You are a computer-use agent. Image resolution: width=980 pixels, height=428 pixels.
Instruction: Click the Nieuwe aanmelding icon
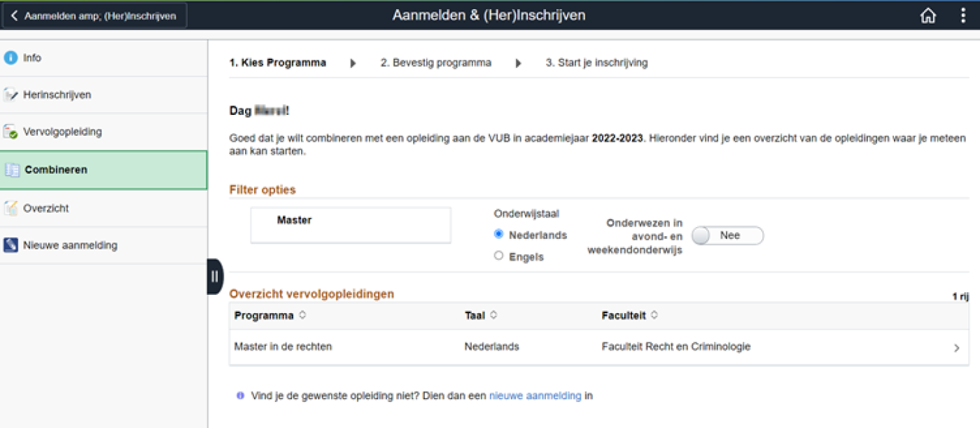click(x=10, y=245)
